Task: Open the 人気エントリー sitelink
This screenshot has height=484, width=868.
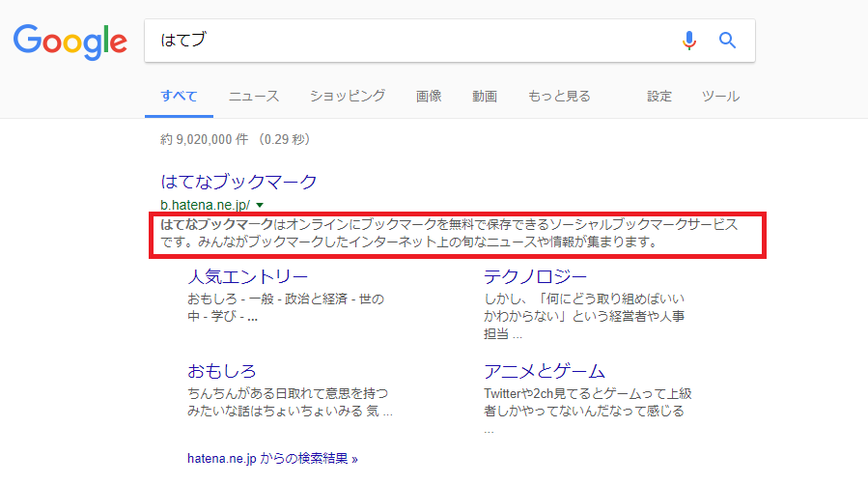Action: pyautogui.click(x=247, y=275)
